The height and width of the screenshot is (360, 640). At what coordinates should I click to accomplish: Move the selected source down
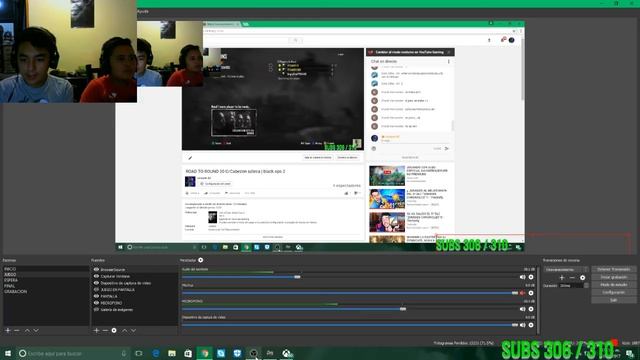point(133,330)
